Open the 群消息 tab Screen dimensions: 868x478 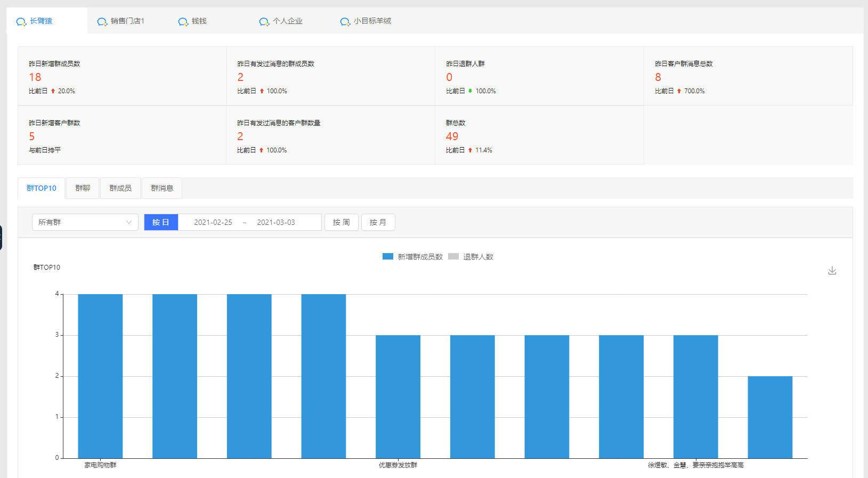[x=162, y=188]
